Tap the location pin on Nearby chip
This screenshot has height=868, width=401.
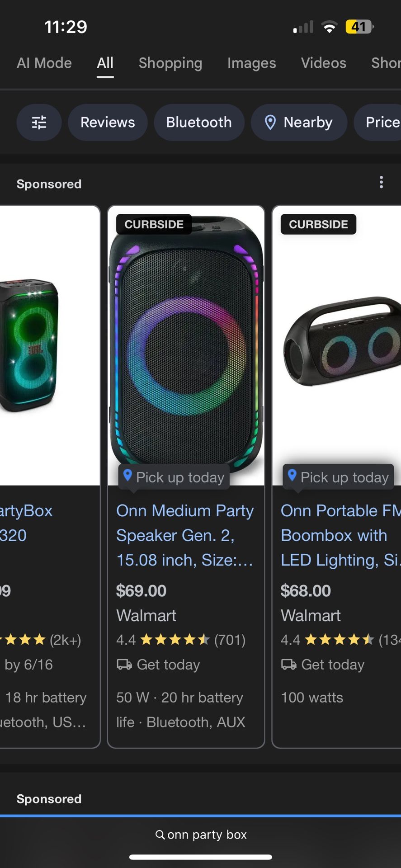[270, 123]
